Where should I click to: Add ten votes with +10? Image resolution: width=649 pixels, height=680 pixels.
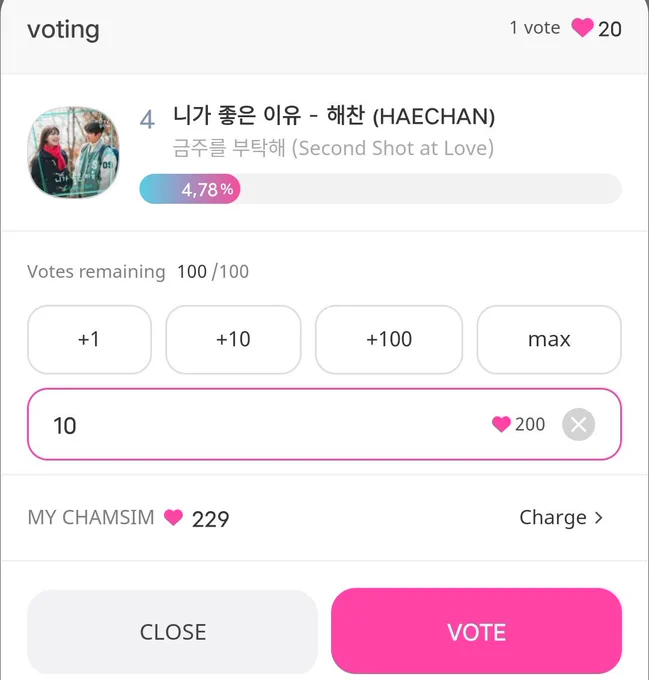(x=233, y=340)
